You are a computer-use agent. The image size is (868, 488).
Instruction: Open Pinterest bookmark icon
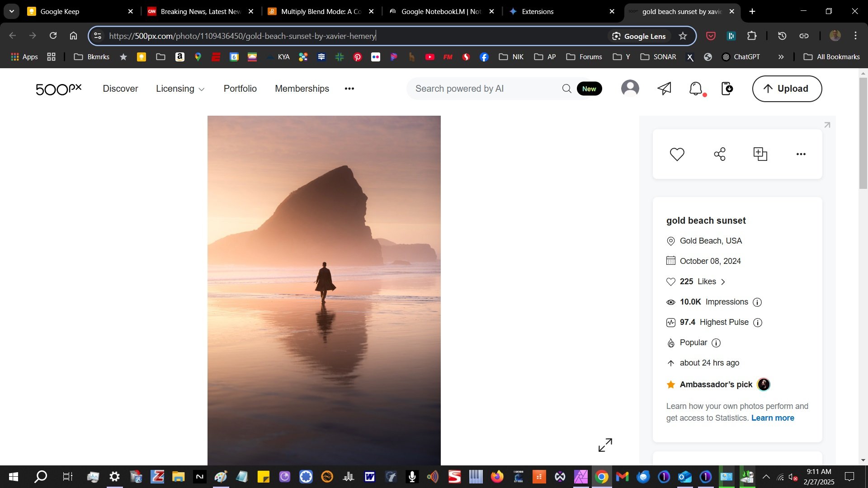(358, 57)
